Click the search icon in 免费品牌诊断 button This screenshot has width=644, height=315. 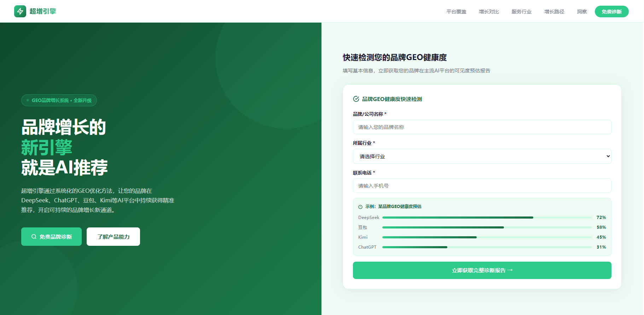pos(34,237)
